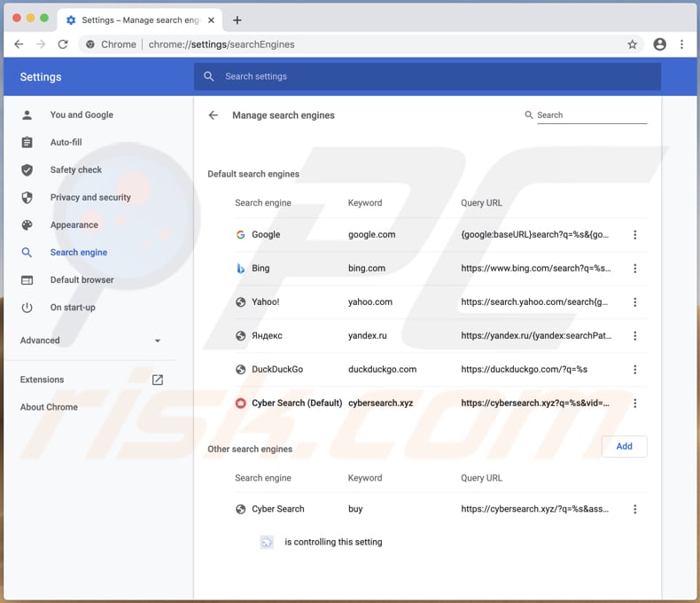Screen dimensions: 700x603
Task: Add a new search engine
Action: point(624,446)
